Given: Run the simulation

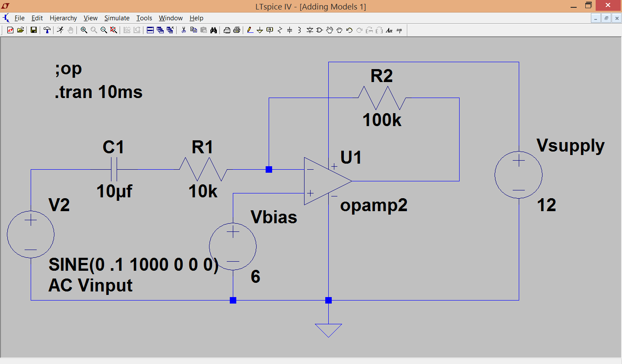Looking at the screenshot, I should [x=60, y=30].
